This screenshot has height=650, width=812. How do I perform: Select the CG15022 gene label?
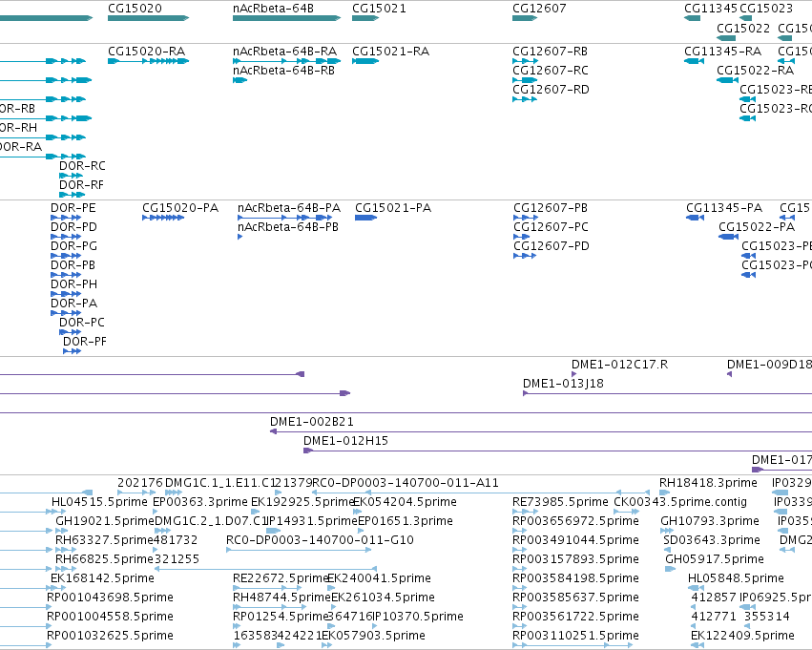[x=743, y=28]
